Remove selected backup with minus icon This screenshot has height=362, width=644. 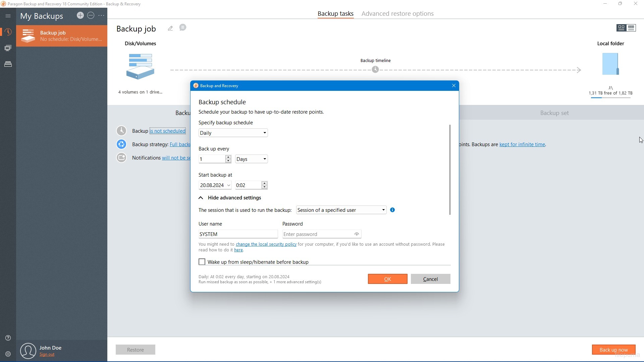tap(91, 15)
